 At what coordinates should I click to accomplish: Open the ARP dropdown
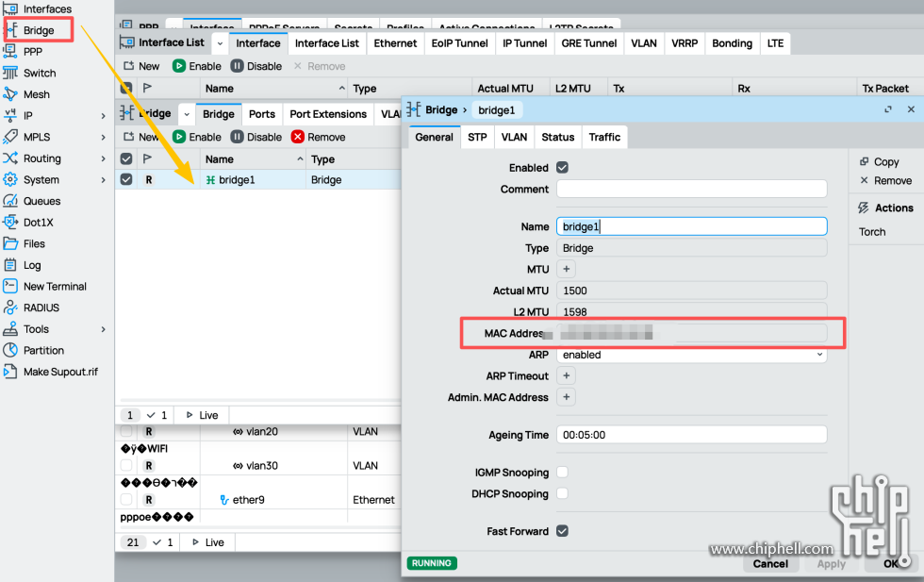click(x=691, y=356)
